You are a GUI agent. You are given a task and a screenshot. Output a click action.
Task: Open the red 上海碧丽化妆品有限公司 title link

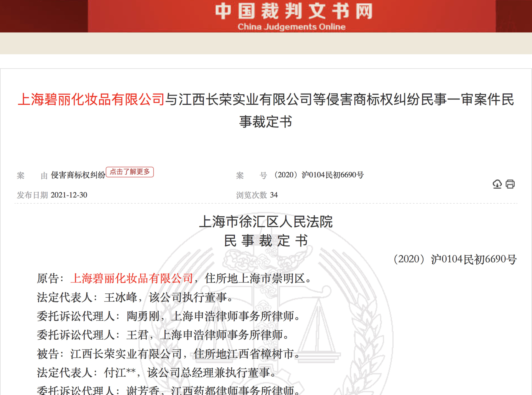click(91, 100)
